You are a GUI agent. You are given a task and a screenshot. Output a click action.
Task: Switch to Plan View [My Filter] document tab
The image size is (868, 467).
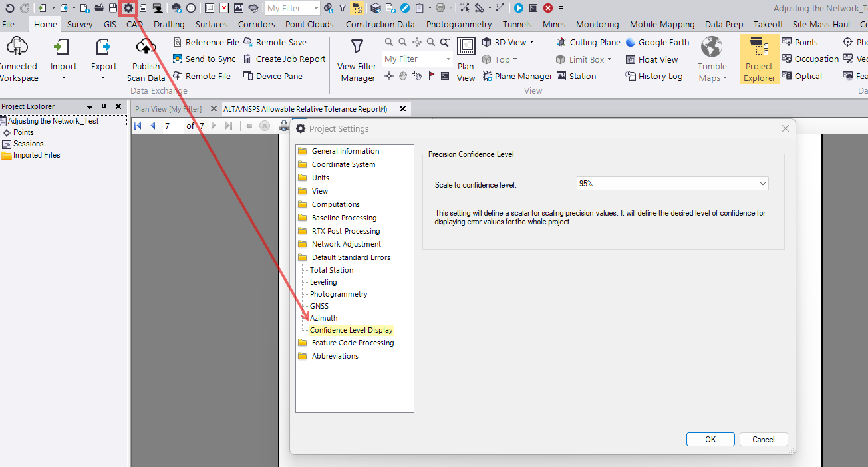168,108
